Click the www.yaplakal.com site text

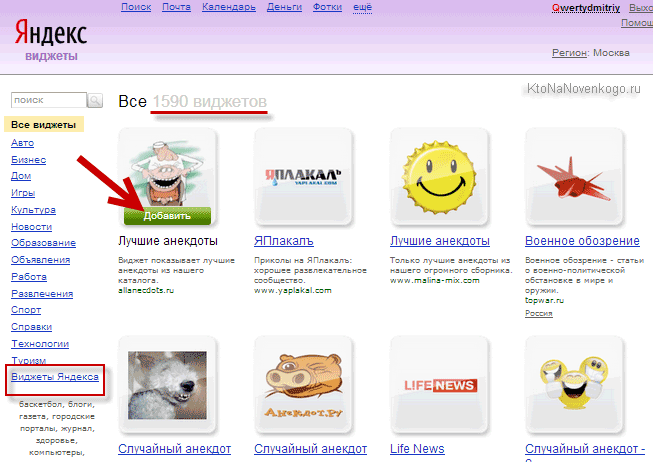tap(293, 290)
